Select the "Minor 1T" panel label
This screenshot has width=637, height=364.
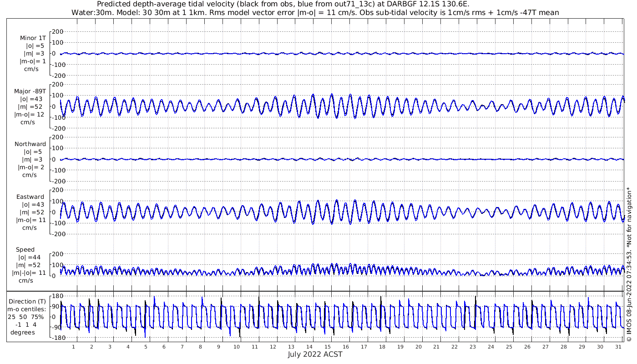(x=33, y=38)
